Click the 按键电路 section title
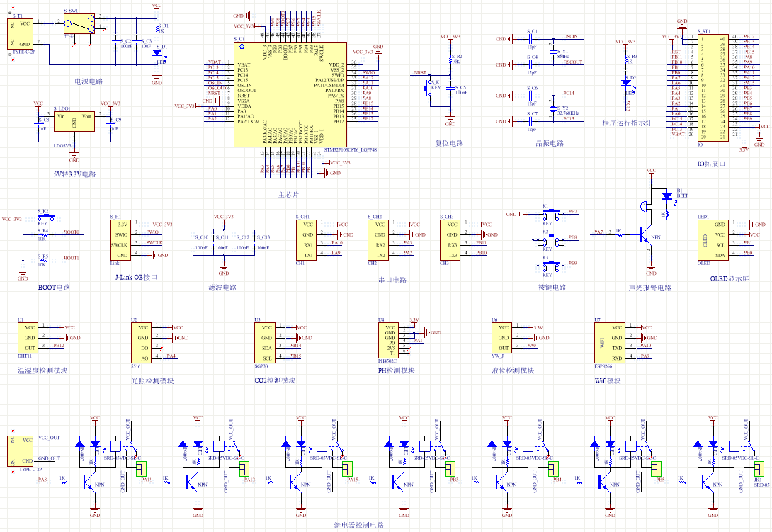 552,288
